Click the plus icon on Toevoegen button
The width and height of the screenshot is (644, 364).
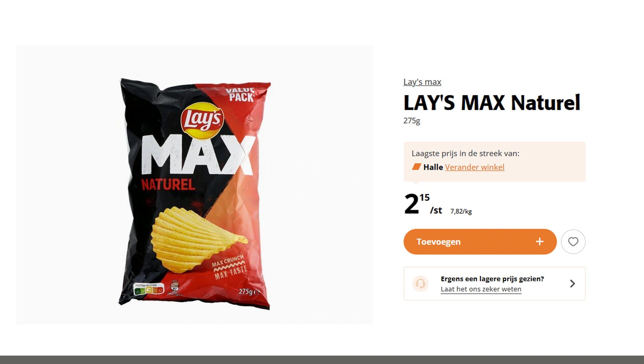(539, 242)
